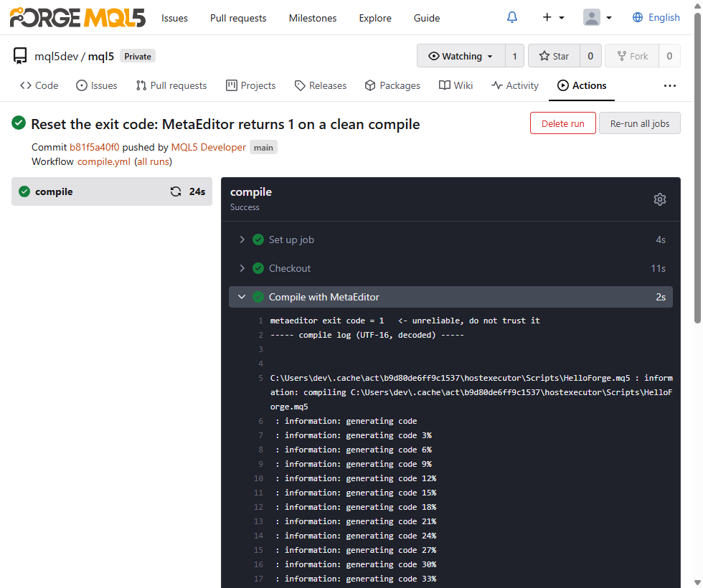Image resolution: width=703 pixels, height=588 pixels.
Task: Click the Private repository badge
Action: pyautogui.click(x=138, y=57)
